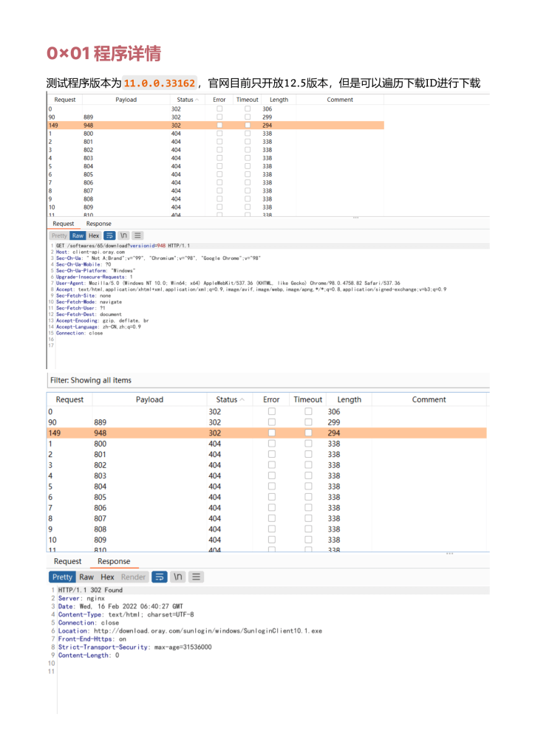Click Timeout column header in the larger table

pyautogui.click(x=308, y=399)
